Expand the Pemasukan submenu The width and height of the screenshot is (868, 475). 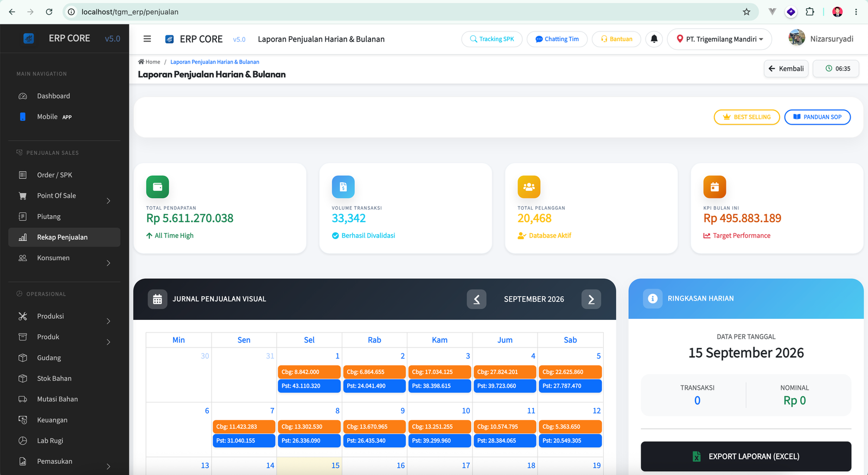(108, 466)
